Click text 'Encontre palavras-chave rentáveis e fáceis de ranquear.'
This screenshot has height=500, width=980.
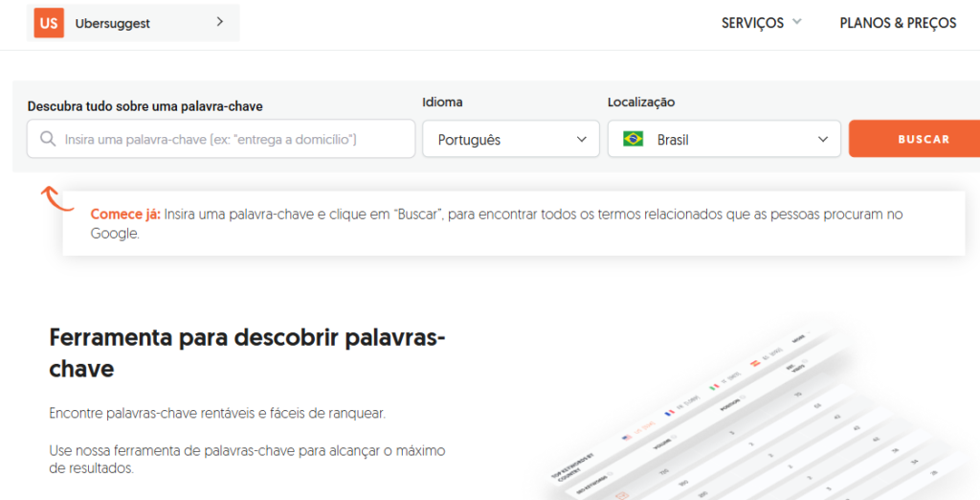pyautogui.click(x=217, y=414)
